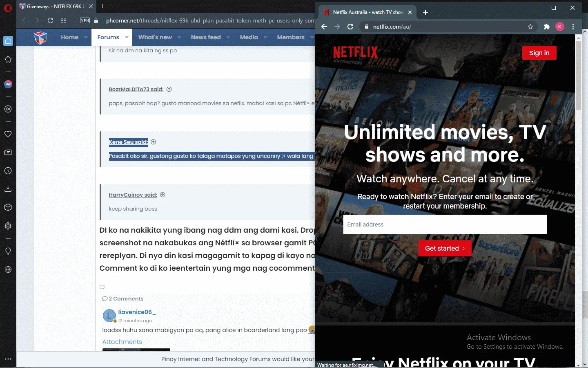The width and height of the screenshot is (588, 368).
Task: Open bookmarks star in Opera sidebar
Action: (x=8, y=59)
